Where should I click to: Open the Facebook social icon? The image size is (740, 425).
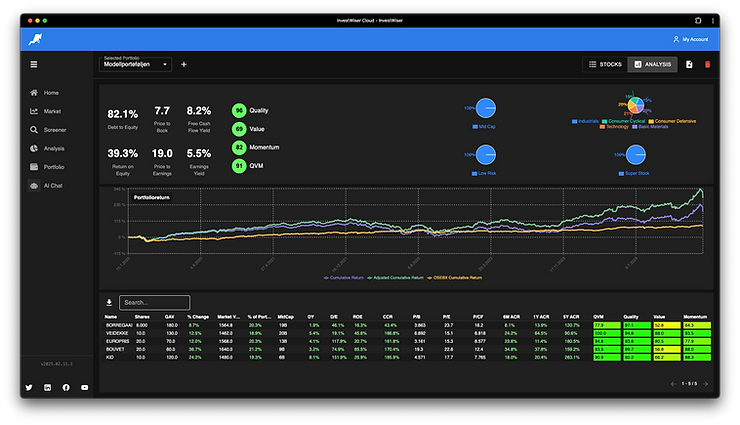[66, 387]
